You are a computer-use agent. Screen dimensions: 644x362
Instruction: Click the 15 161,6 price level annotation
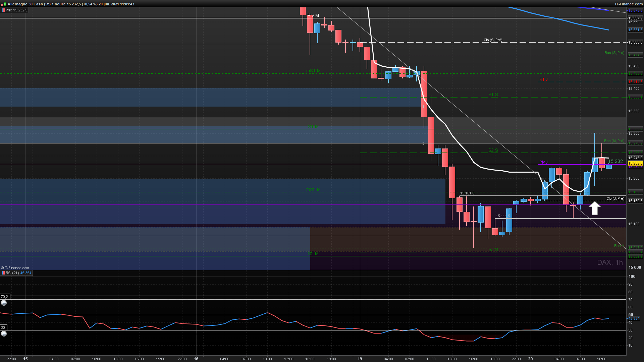click(x=467, y=193)
